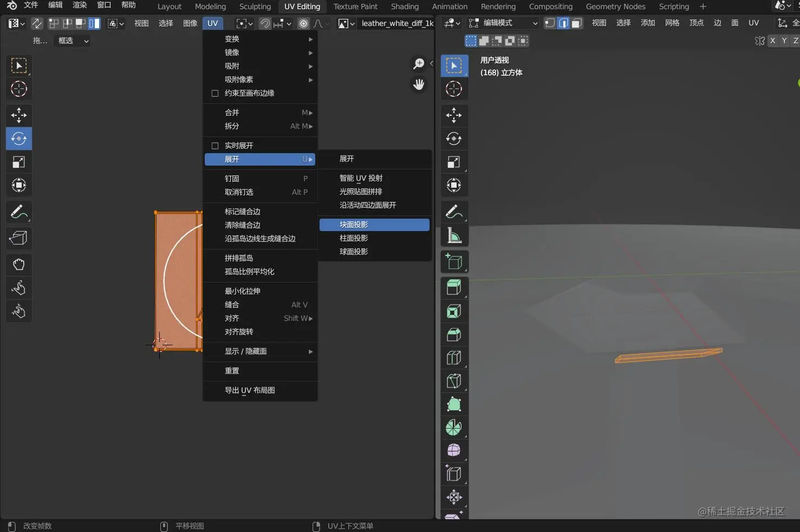Select the UV editor Select Box tool

click(x=19, y=65)
